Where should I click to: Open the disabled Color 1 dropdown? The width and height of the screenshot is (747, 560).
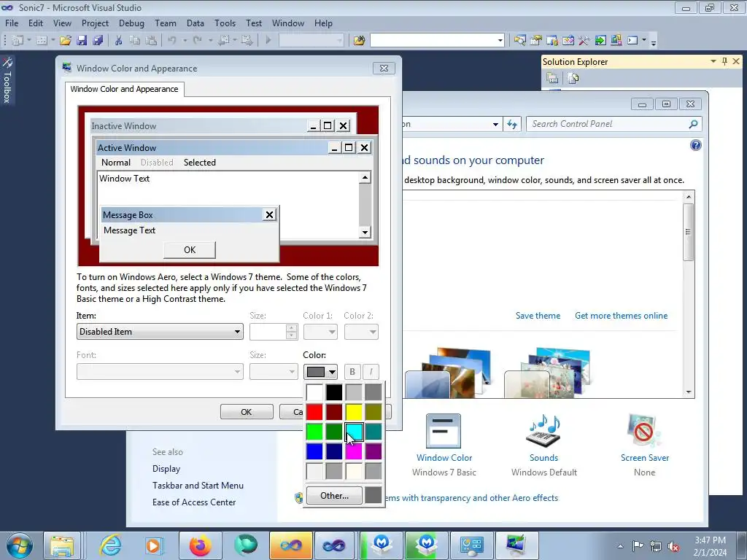[x=321, y=332]
